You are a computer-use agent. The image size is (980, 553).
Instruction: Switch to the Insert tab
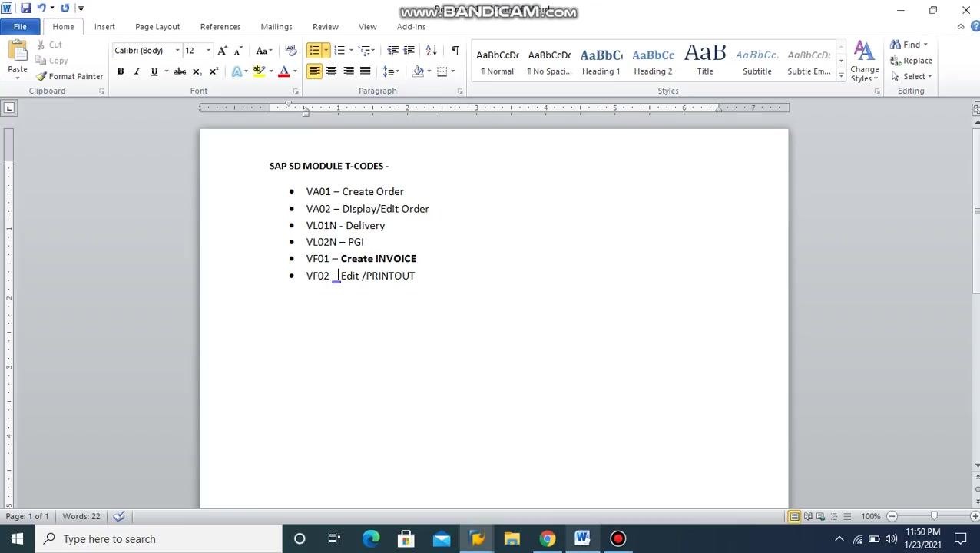tap(104, 27)
